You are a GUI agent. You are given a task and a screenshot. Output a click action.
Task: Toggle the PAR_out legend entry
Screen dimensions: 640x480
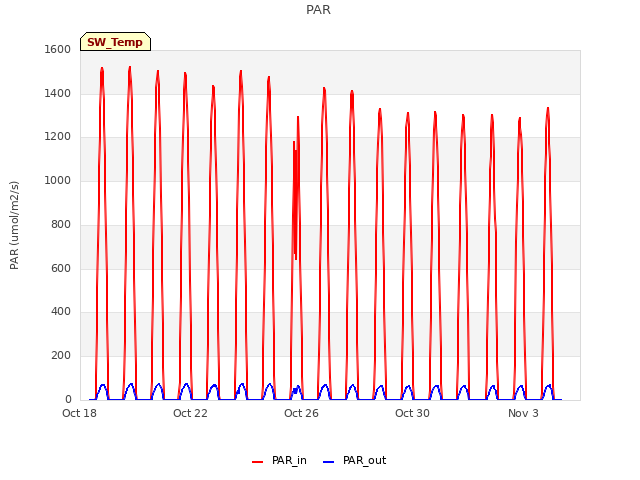[x=354, y=461]
